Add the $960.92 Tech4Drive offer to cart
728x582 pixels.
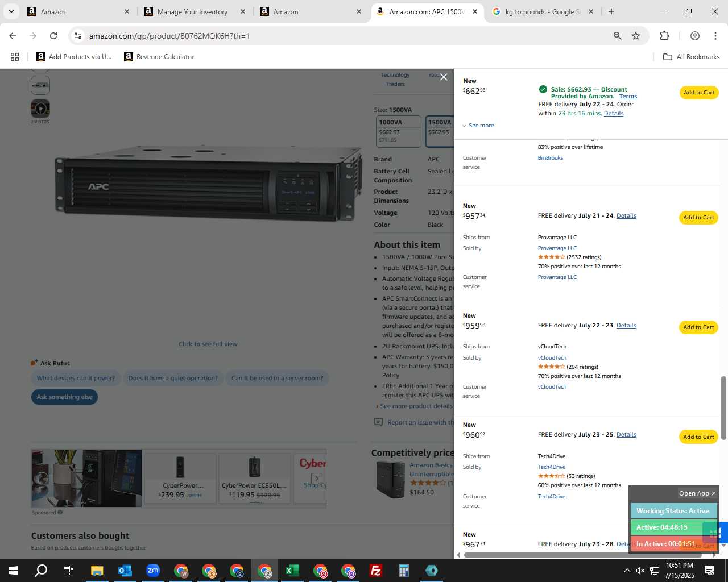pyautogui.click(x=699, y=437)
